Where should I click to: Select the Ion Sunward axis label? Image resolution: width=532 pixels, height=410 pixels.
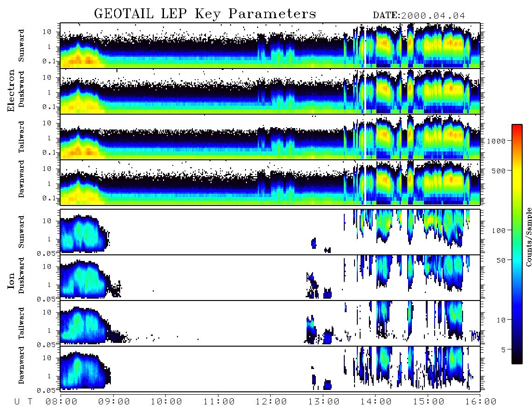[21, 232]
